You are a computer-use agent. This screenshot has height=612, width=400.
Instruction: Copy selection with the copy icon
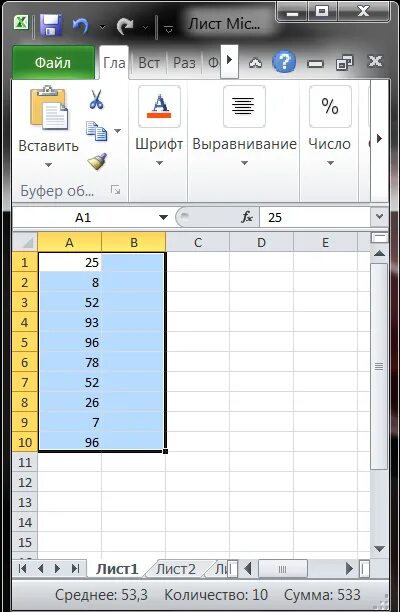click(x=97, y=131)
